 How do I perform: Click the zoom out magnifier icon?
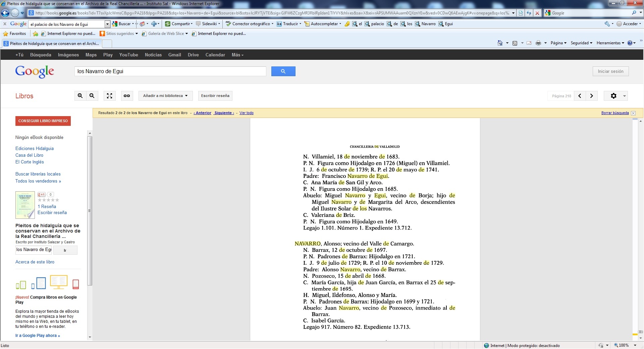92,96
